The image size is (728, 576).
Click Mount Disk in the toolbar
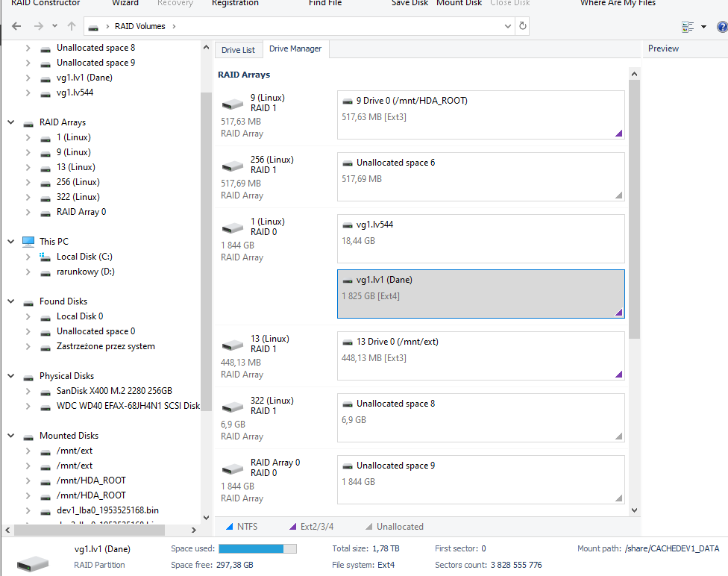(459, 3)
